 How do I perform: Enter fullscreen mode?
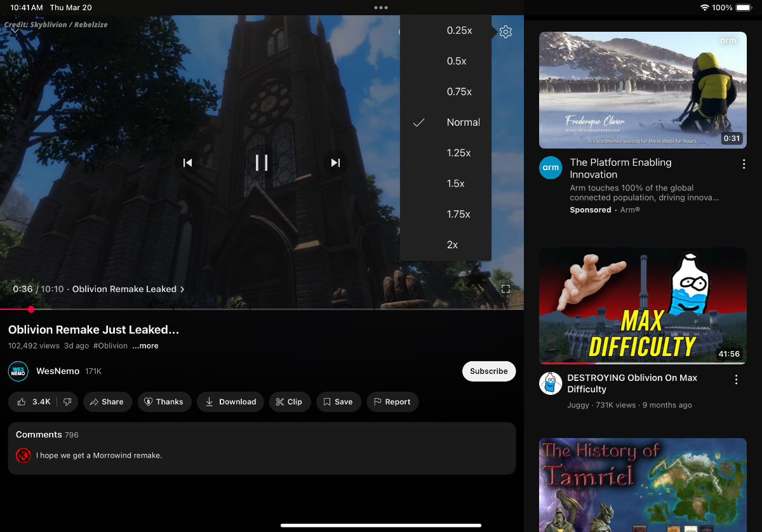(x=505, y=289)
